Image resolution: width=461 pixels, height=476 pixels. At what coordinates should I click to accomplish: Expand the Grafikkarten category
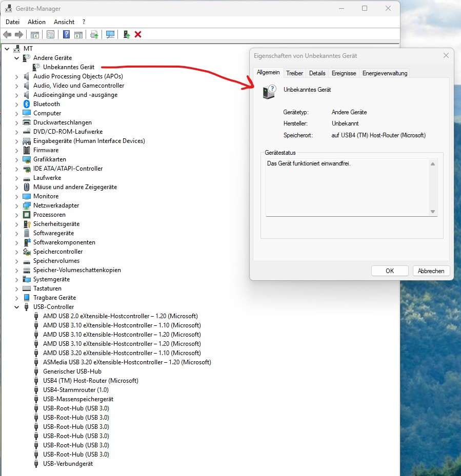17,160
